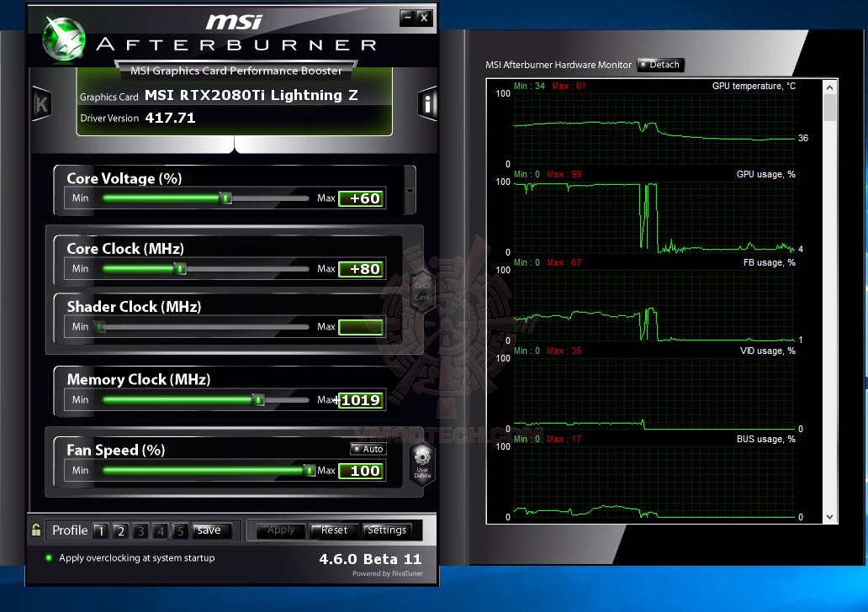Select Profile slot 2
The width and height of the screenshot is (868, 612).
pos(120,530)
